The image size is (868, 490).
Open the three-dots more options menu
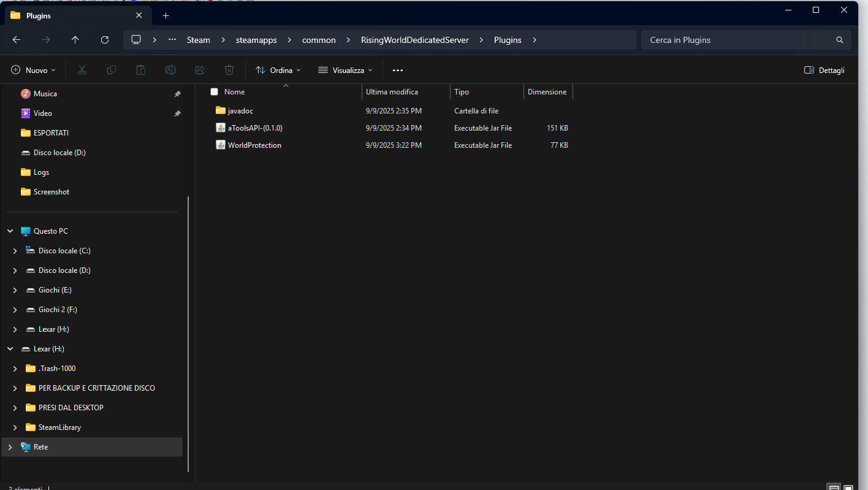click(398, 71)
